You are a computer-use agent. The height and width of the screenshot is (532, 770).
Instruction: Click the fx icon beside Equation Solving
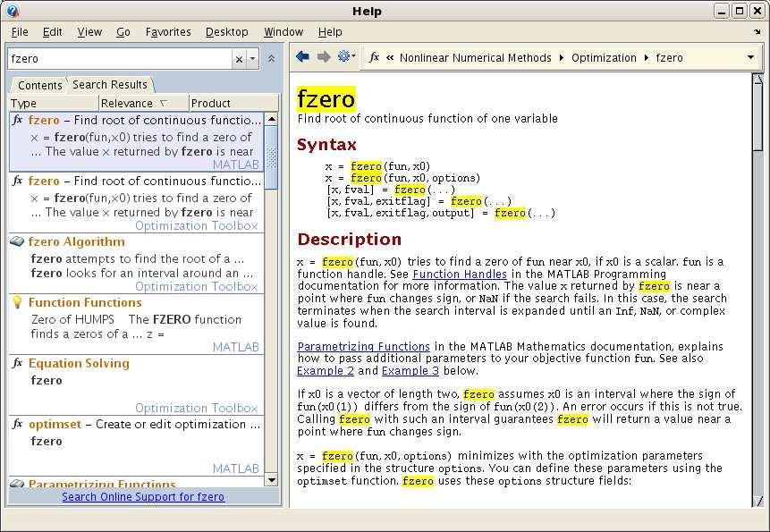[17, 363]
